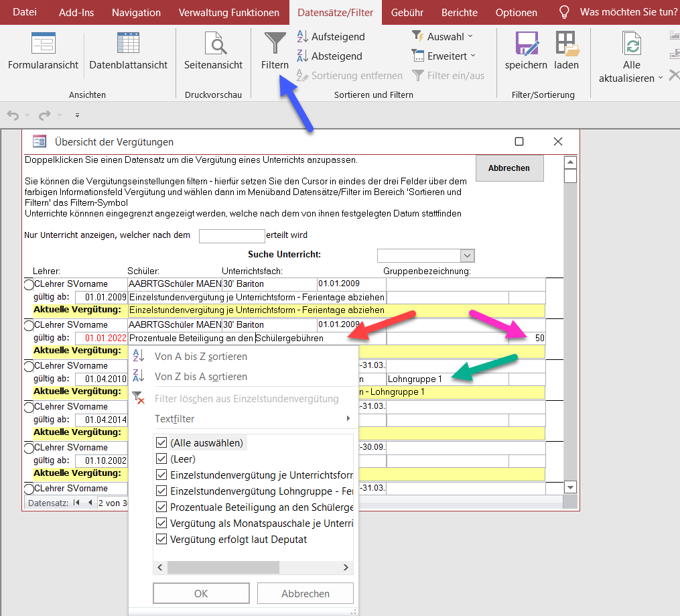Click the date field after 'nach dem'
The width and height of the screenshot is (680, 616).
click(232, 236)
